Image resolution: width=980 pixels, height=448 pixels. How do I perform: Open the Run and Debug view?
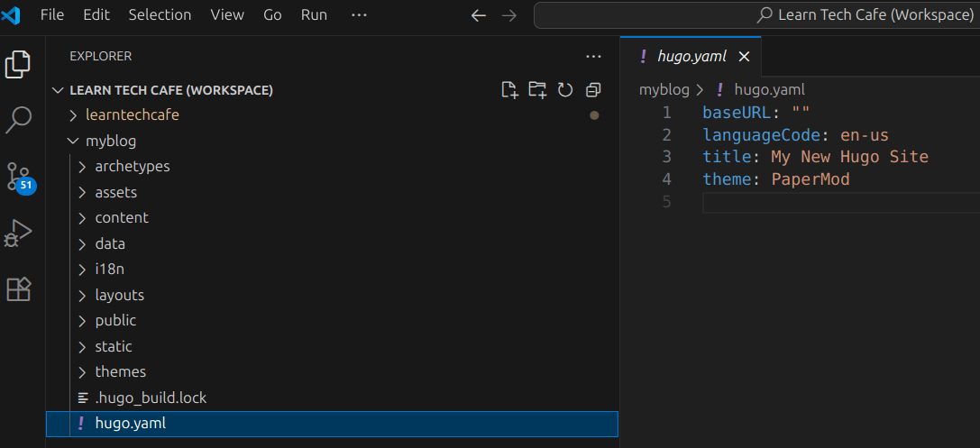[x=18, y=233]
